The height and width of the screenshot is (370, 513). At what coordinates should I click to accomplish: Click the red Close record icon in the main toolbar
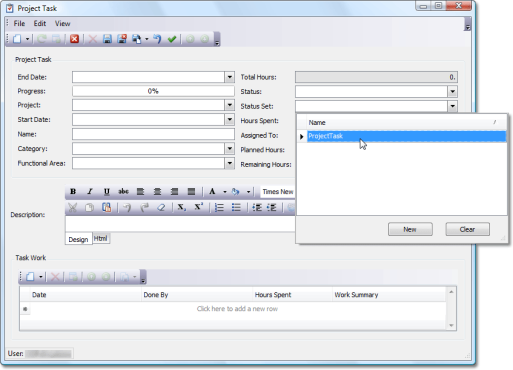(x=74, y=39)
